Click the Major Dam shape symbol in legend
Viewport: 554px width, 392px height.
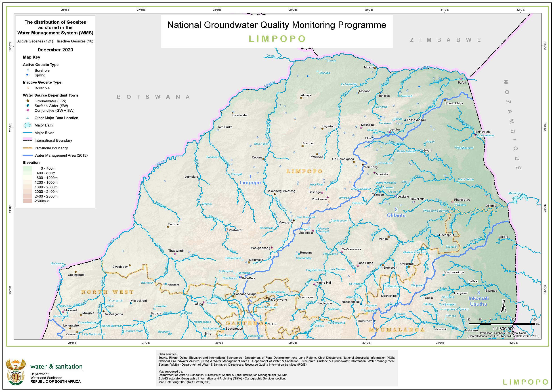[28, 125]
